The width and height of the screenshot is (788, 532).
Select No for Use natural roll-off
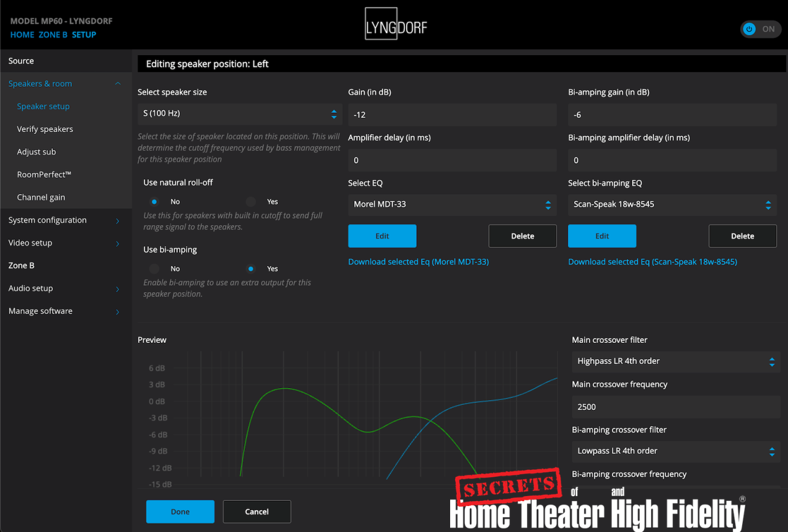point(154,202)
